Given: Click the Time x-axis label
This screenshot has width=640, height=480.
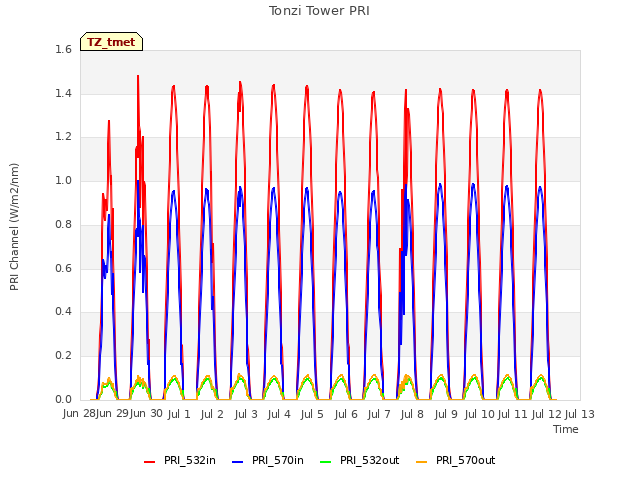Looking at the screenshot, I should pyautogui.click(x=566, y=429).
